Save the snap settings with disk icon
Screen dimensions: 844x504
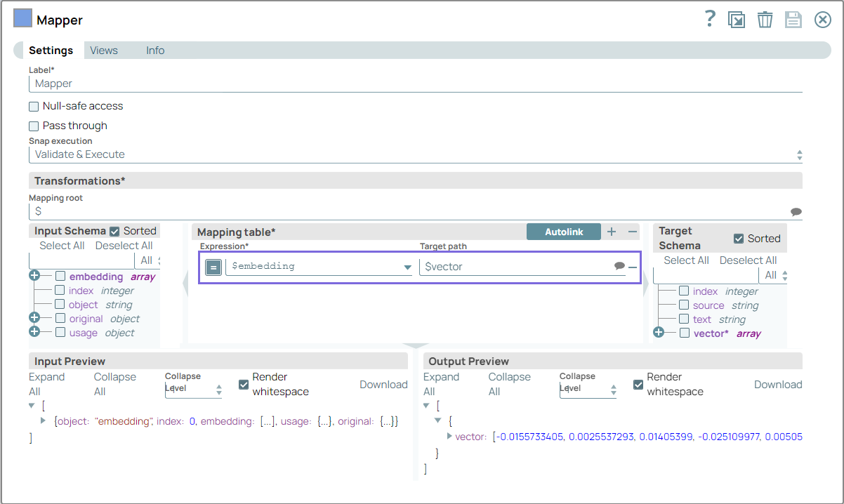tap(793, 19)
